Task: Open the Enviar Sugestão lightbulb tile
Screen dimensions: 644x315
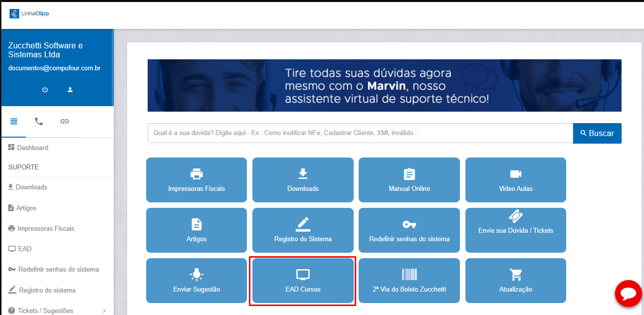Action: click(197, 281)
